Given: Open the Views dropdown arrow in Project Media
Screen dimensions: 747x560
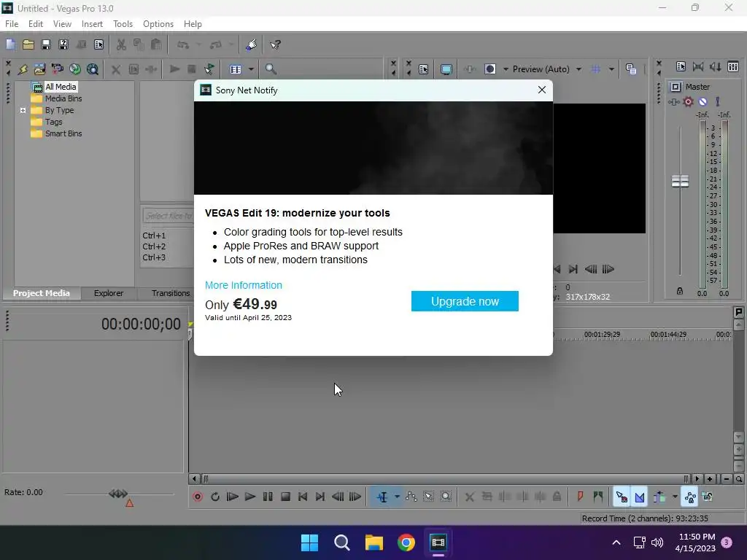Looking at the screenshot, I should [251, 69].
